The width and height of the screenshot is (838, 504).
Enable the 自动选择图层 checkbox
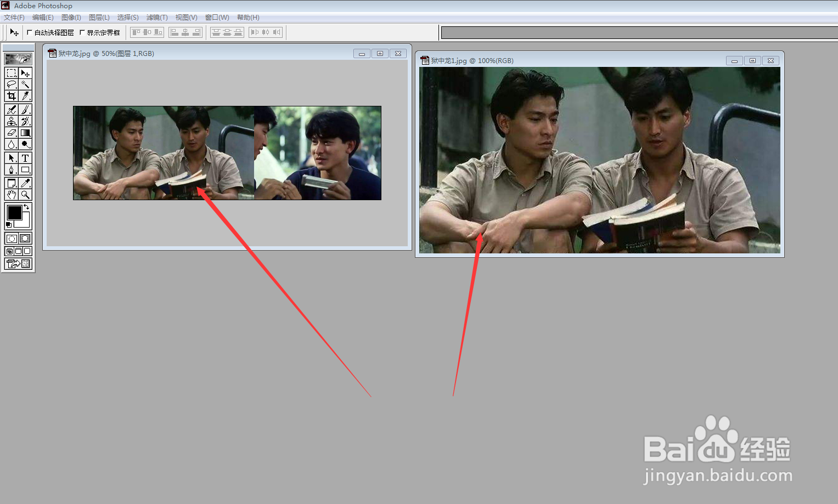pos(30,32)
